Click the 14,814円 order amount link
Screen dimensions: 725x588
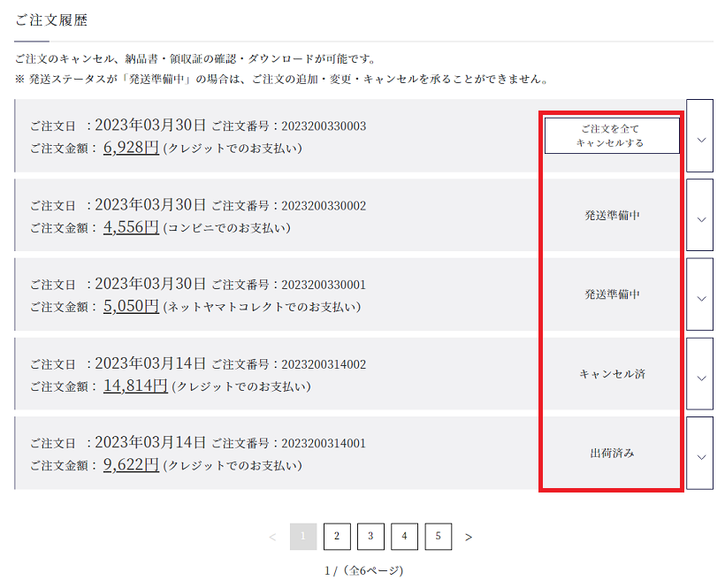pyautogui.click(x=135, y=386)
